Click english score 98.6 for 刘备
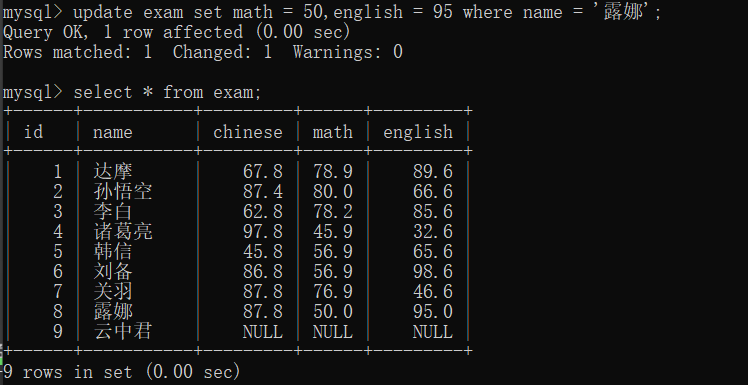This screenshot has width=748, height=385. (x=433, y=272)
